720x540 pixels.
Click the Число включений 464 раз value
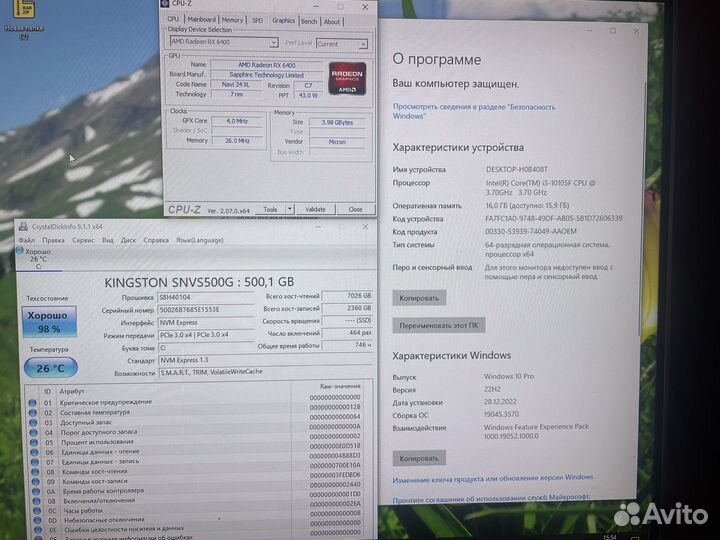(x=347, y=332)
